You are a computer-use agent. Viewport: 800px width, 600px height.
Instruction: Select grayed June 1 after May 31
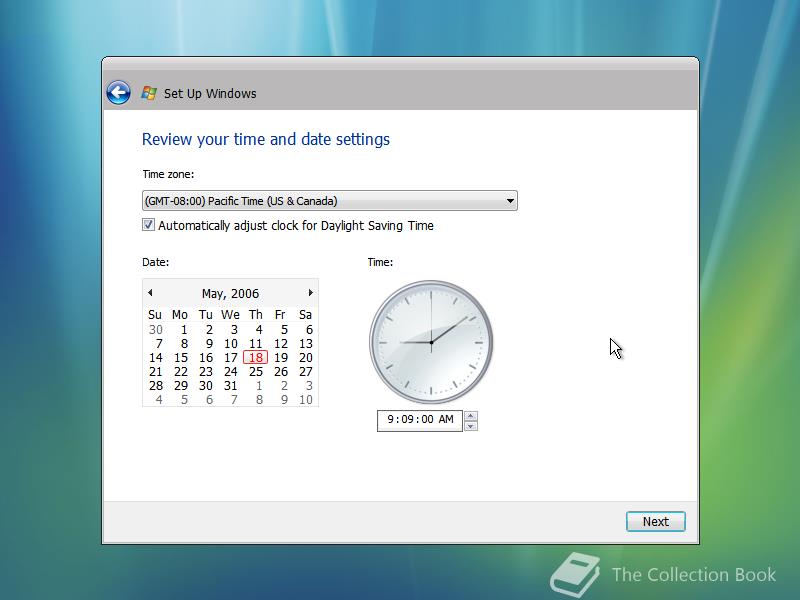(259, 386)
